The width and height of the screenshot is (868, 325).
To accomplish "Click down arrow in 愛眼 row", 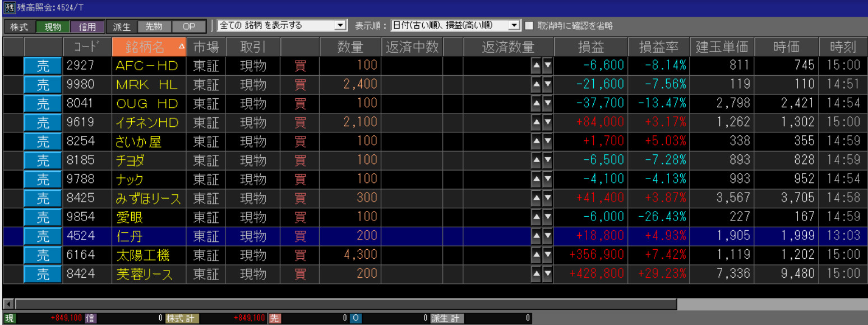I will tap(547, 217).
